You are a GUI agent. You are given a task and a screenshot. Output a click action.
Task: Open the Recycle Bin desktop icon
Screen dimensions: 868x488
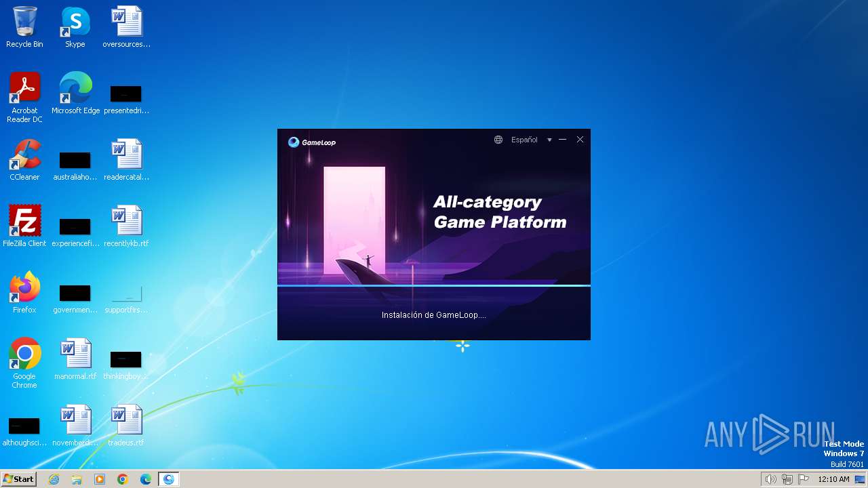[x=24, y=27]
